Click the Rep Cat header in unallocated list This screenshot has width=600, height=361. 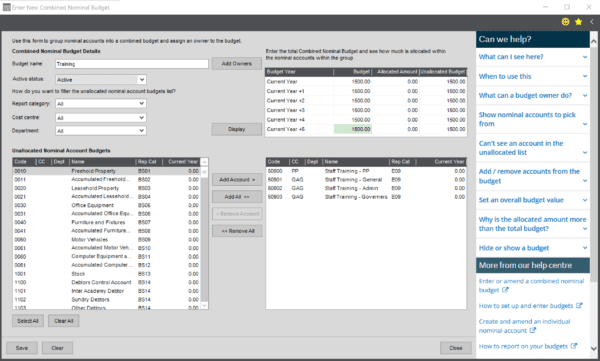(x=149, y=162)
